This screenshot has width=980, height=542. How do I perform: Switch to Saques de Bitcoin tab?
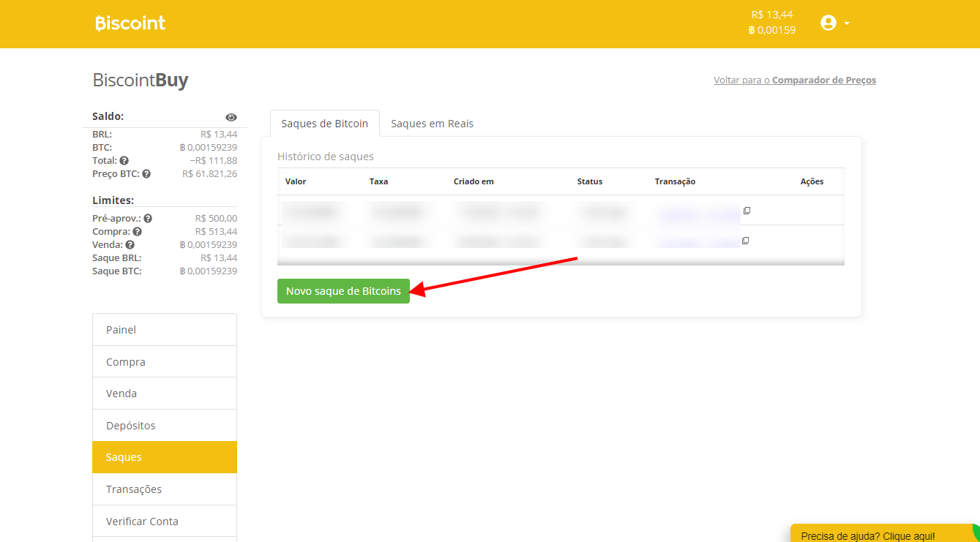tap(325, 124)
